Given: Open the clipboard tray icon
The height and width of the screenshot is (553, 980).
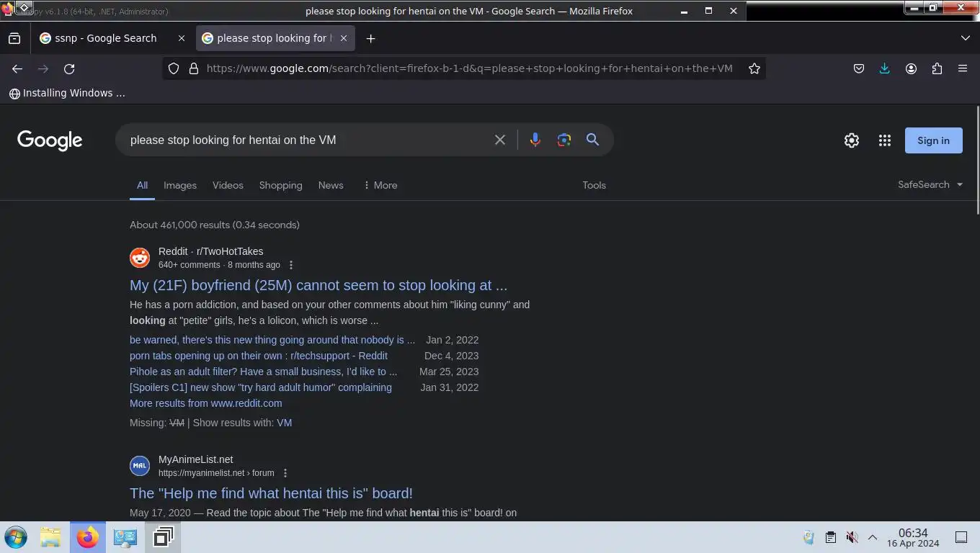Looking at the screenshot, I should pos(830,537).
